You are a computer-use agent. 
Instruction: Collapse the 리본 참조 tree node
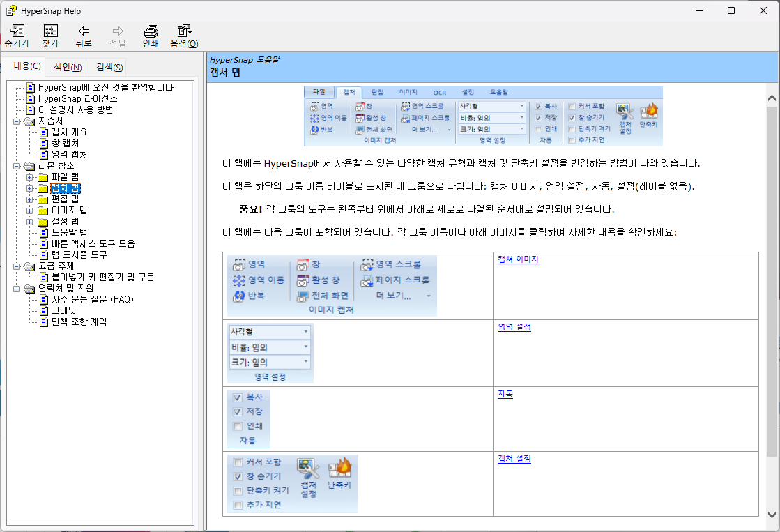[17, 166]
